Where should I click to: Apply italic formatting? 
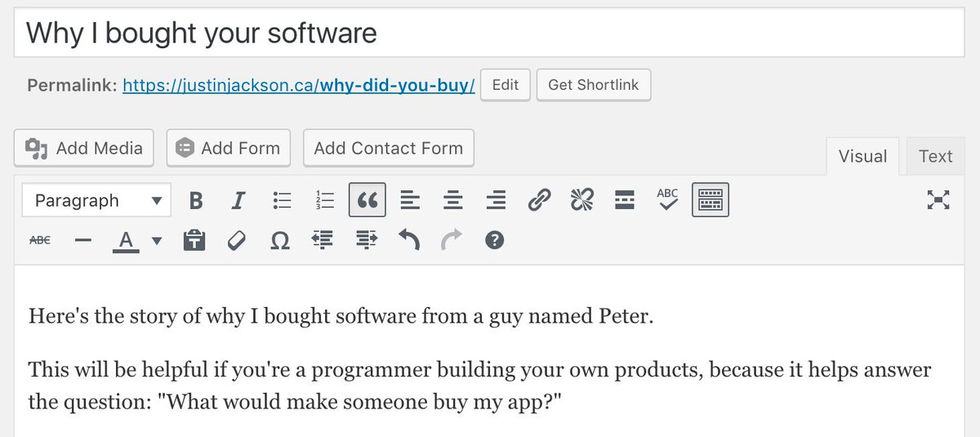238,200
